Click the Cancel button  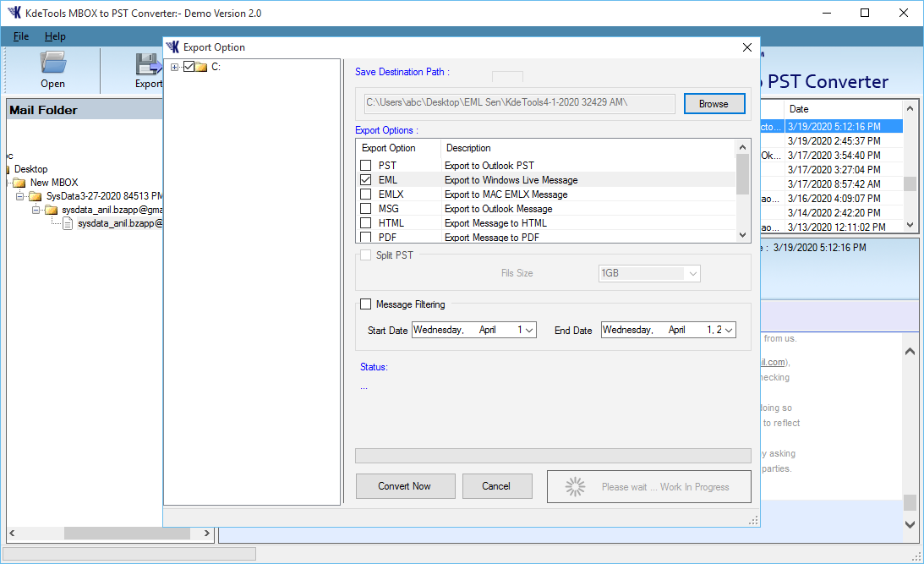coord(497,486)
